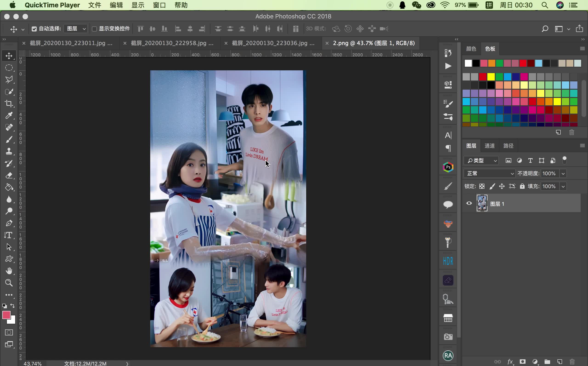Image resolution: width=588 pixels, height=366 pixels.
Task: Select the History Brush tool
Action: coord(9,163)
